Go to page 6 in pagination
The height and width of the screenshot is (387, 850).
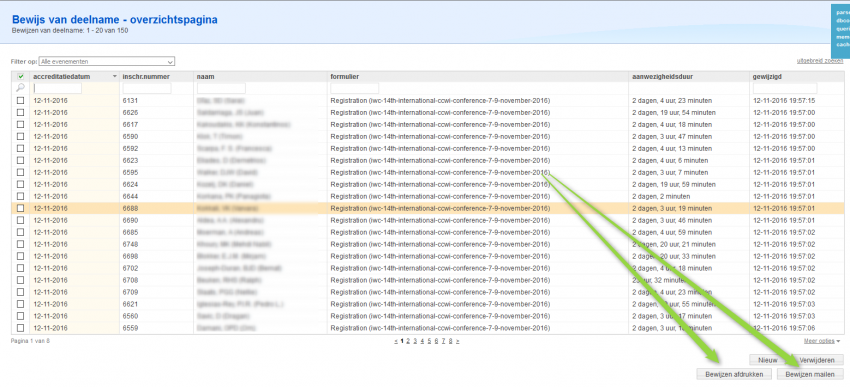click(436, 341)
